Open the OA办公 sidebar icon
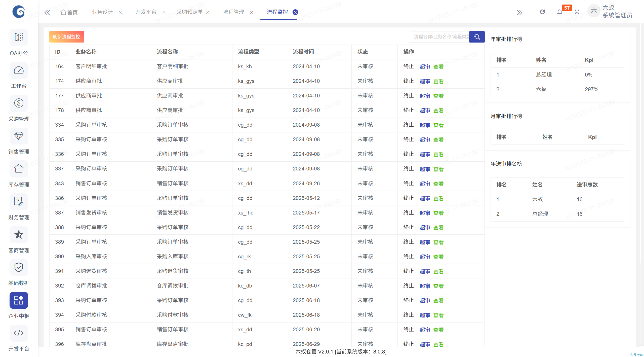 click(19, 37)
